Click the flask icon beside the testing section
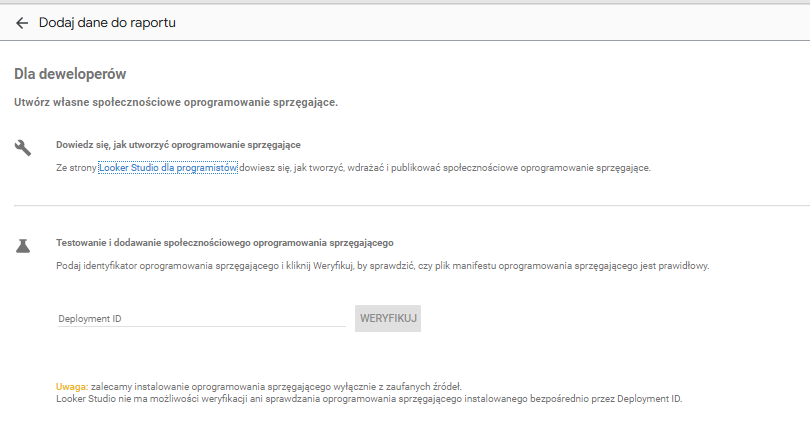 23,245
